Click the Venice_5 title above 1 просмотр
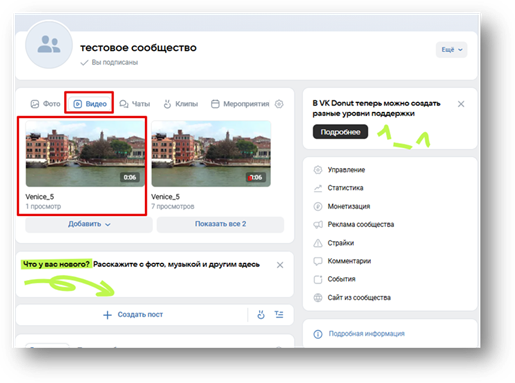The width and height of the screenshot is (515, 383). pos(40,197)
